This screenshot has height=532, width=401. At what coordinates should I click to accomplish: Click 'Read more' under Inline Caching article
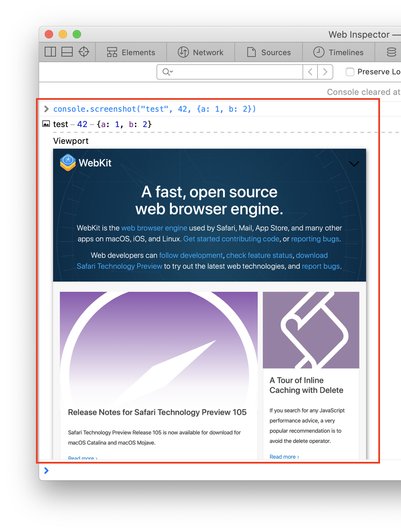click(x=284, y=457)
